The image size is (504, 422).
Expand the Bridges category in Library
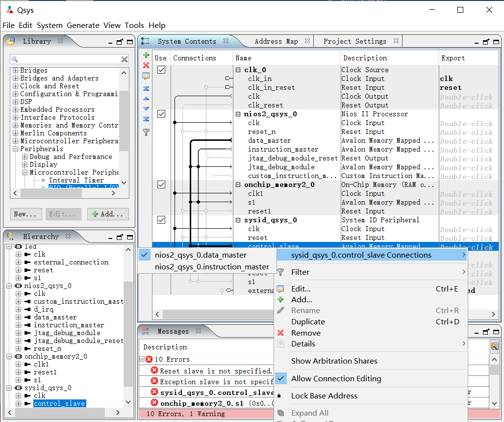(x=16, y=71)
